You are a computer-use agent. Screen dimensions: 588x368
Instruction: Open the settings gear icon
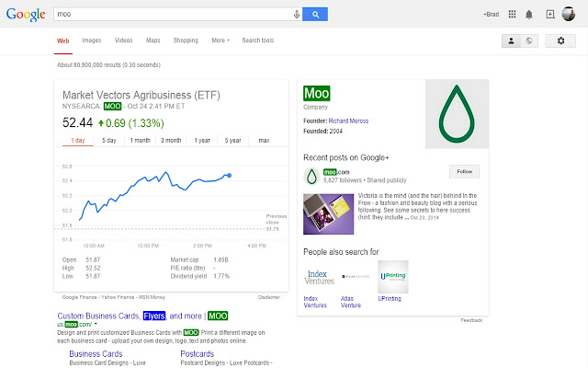tap(560, 40)
